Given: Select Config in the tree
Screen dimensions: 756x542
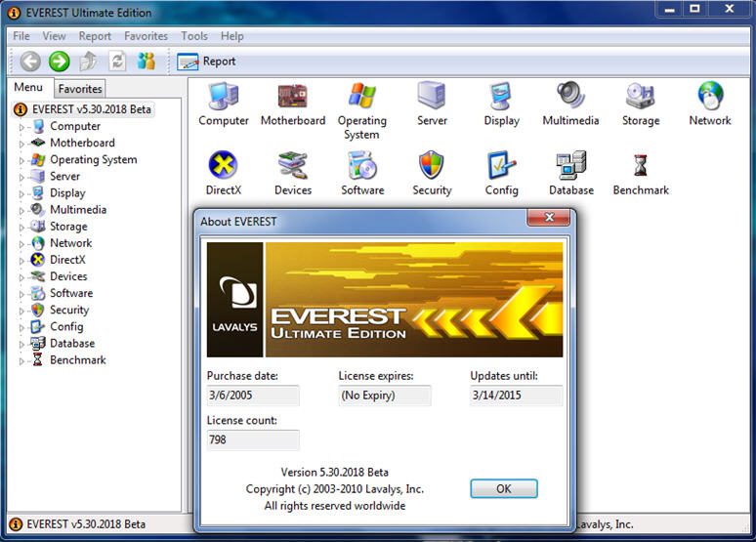Looking at the screenshot, I should (66, 327).
